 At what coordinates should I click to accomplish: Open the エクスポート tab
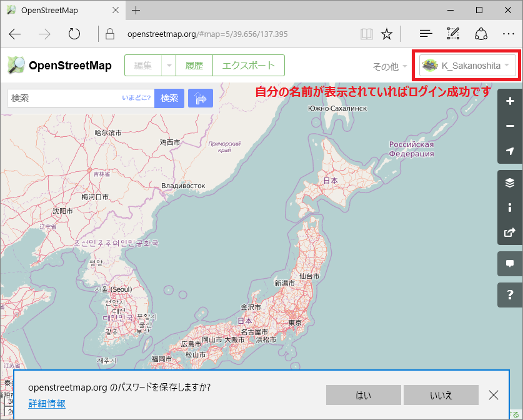point(249,66)
